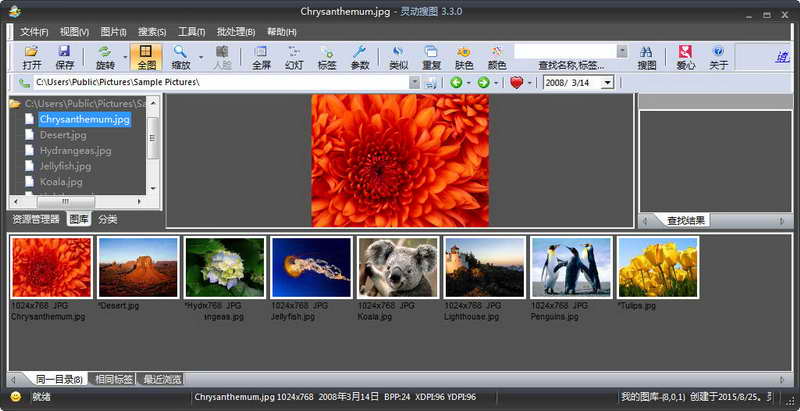Switch to 全屏 fullscreen mode
Viewport: 800px width, 411px height.
(x=261, y=57)
